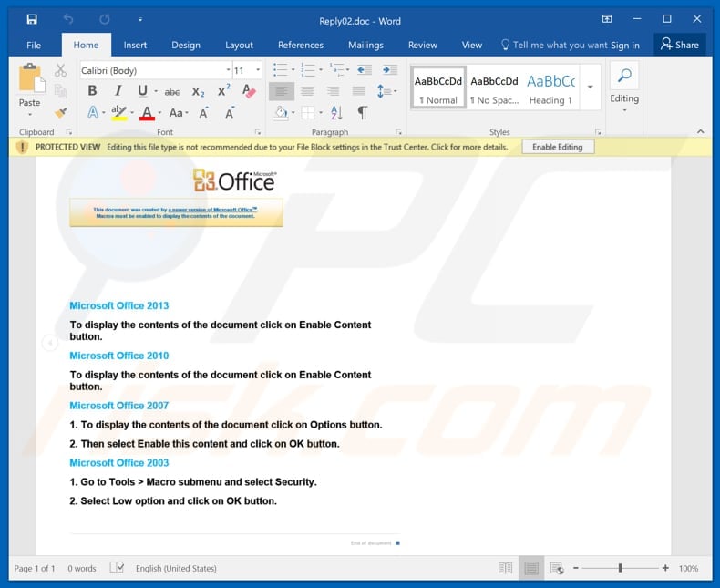720x588 pixels.
Task: Click the Borders grid icon
Action: [308, 112]
